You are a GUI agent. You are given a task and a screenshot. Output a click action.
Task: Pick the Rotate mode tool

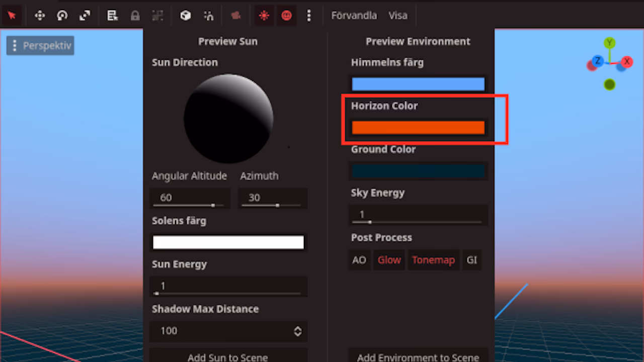(x=62, y=16)
